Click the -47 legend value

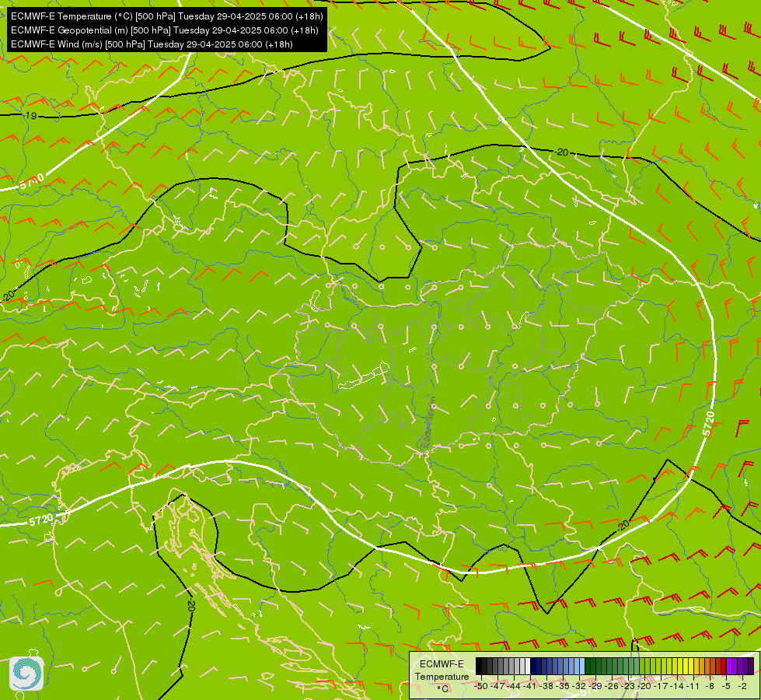497,686
